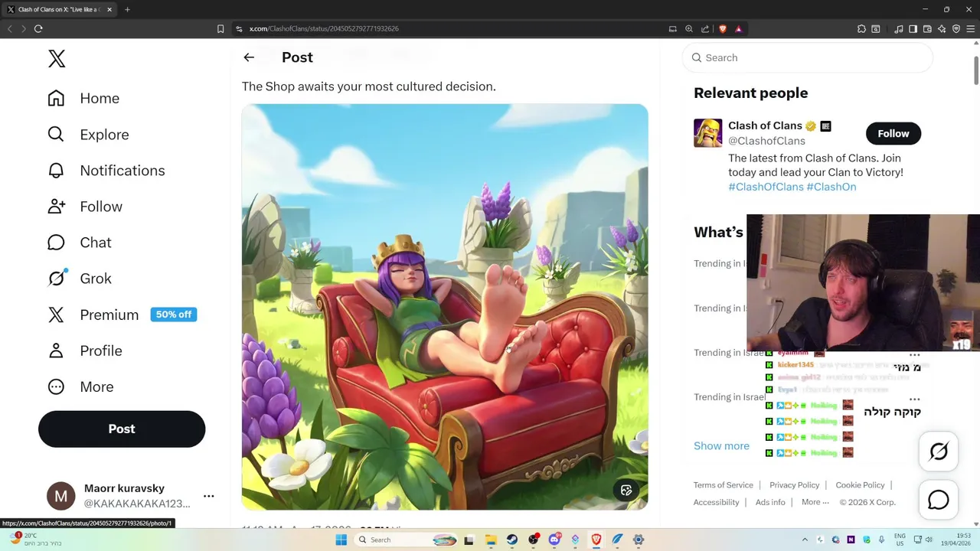Open the browser hamburger menu
Screen dimensions: 980x551
(x=971, y=28)
